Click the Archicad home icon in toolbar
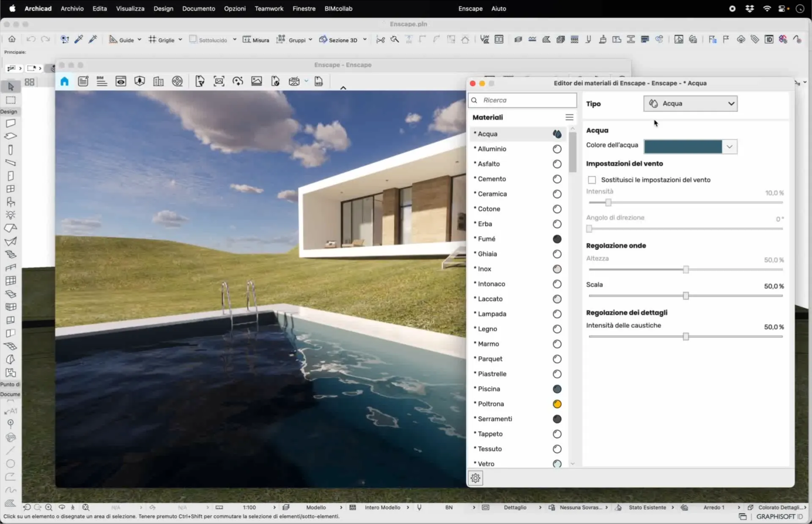 [x=12, y=39]
